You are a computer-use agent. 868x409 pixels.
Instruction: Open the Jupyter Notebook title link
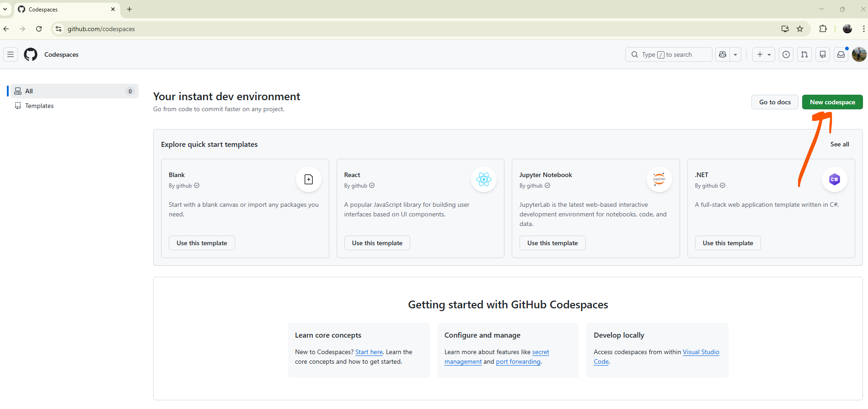pos(546,175)
